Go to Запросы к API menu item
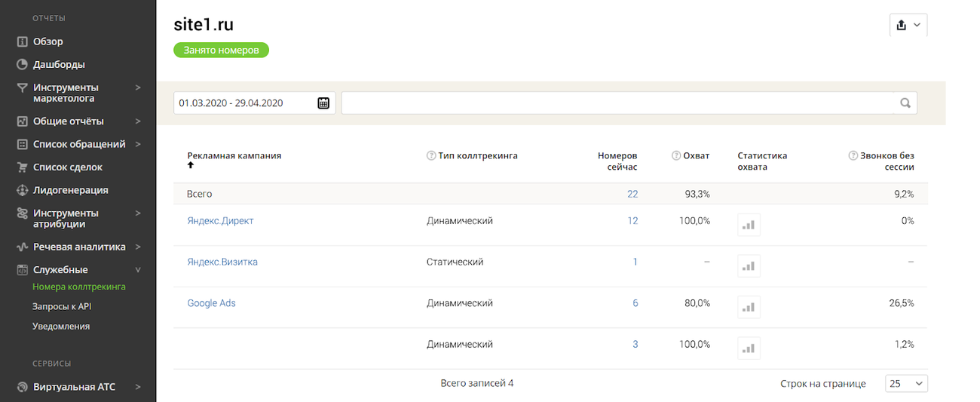The height and width of the screenshot is (402, 980). (x=62, y=307)
